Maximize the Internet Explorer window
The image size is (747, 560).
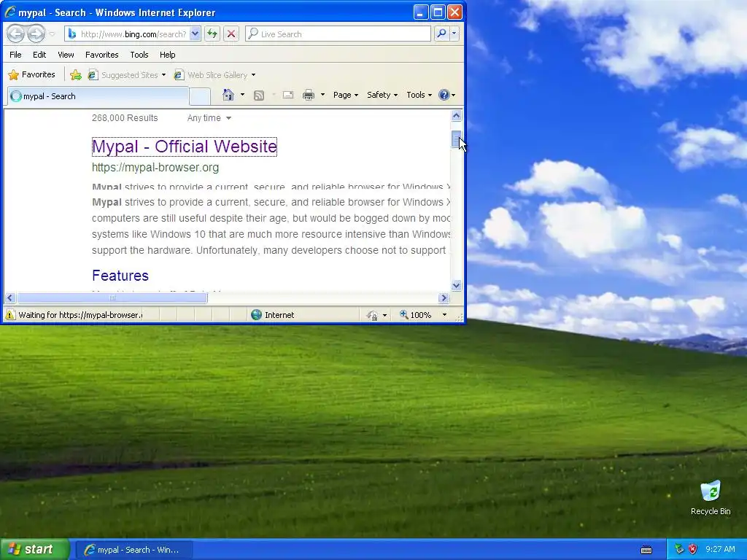click(x=438, y=12)
